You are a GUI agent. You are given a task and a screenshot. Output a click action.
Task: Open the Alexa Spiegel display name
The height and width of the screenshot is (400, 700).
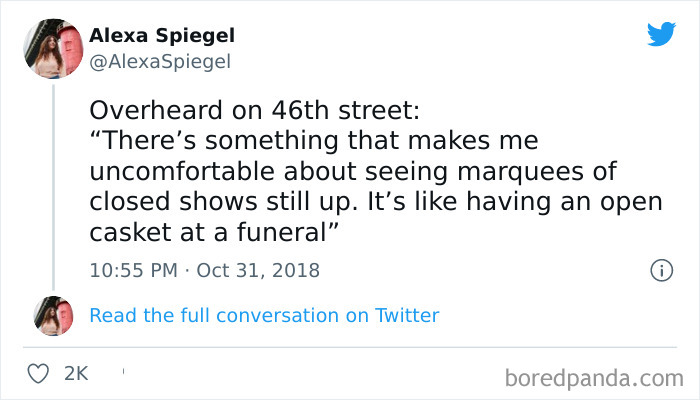162,35
